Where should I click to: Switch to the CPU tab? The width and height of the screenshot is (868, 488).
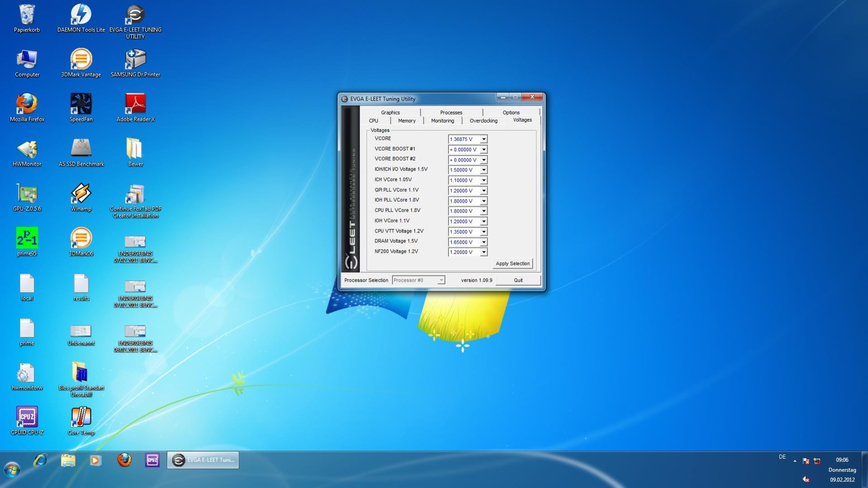[x=374, y=121]
